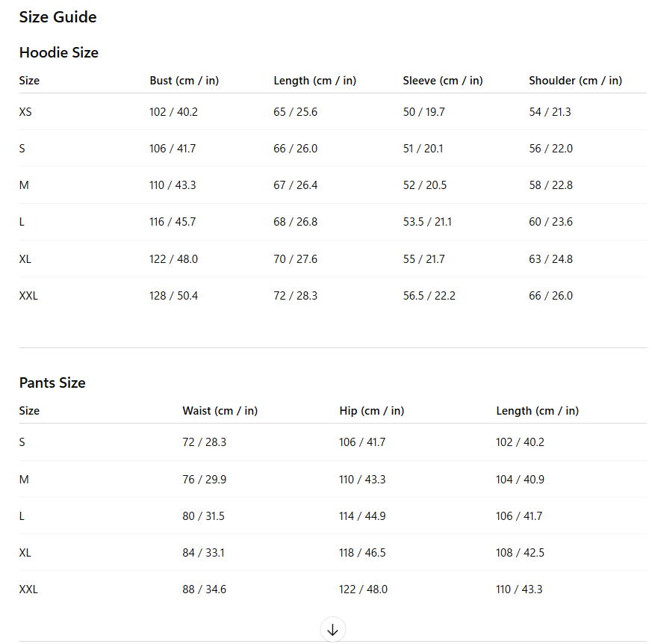Click the Bust (cm / in) column header
Image resolution: width=655 pixels, height=644 pixels.
coord(184,81)
